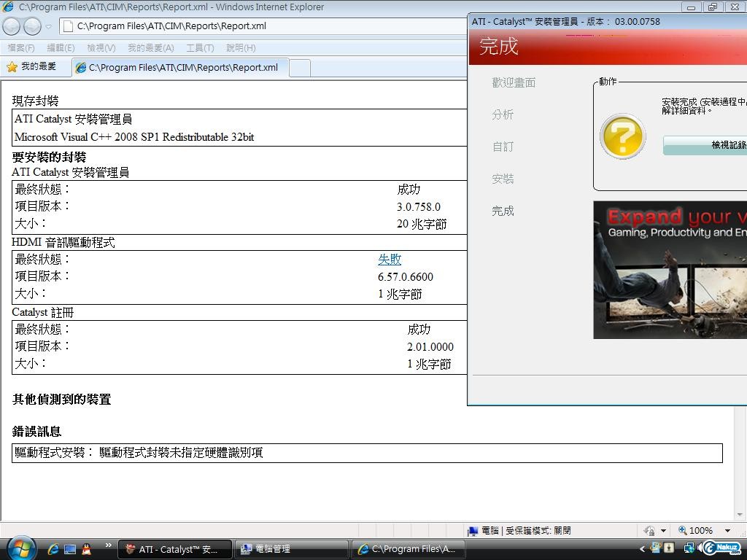The image size is (747, 560).
Task: Click the Show Desktop quick launch icon
Action: point(70,549)
